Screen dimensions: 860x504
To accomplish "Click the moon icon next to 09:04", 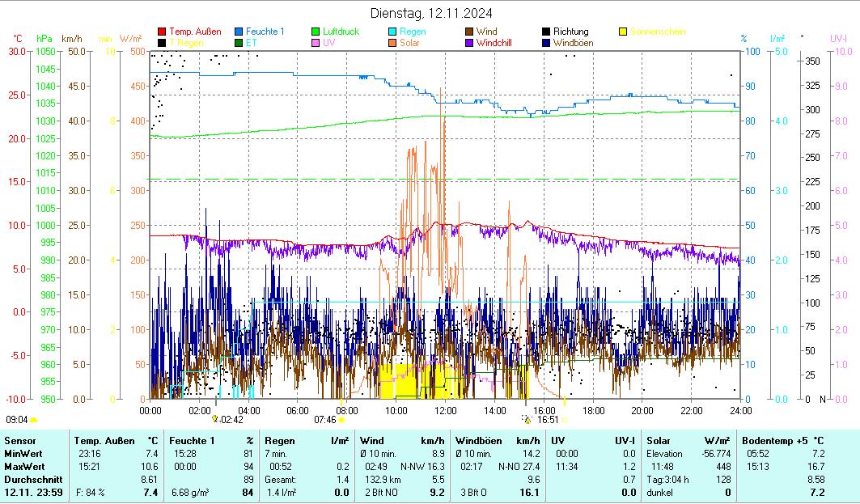I will [x=33, y=420].
